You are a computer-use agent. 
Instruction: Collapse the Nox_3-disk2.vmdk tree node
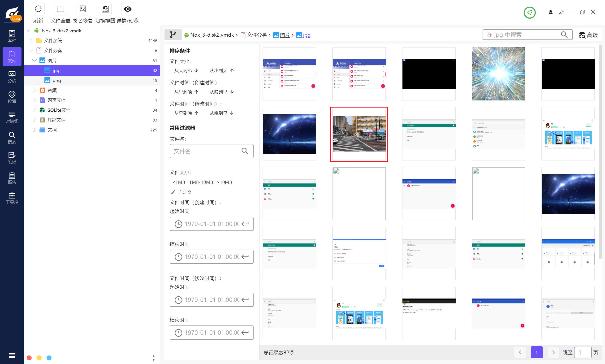pos(29,30)
